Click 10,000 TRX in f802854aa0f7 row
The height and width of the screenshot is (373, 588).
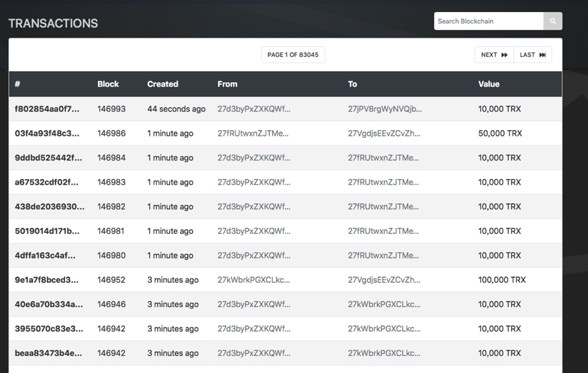(x=499, y=109)
